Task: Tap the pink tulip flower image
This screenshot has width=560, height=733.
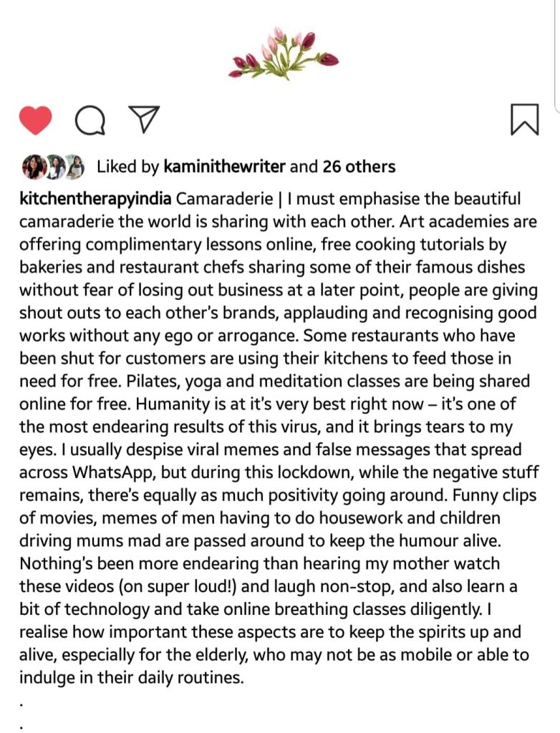Action: coord(282,53)
